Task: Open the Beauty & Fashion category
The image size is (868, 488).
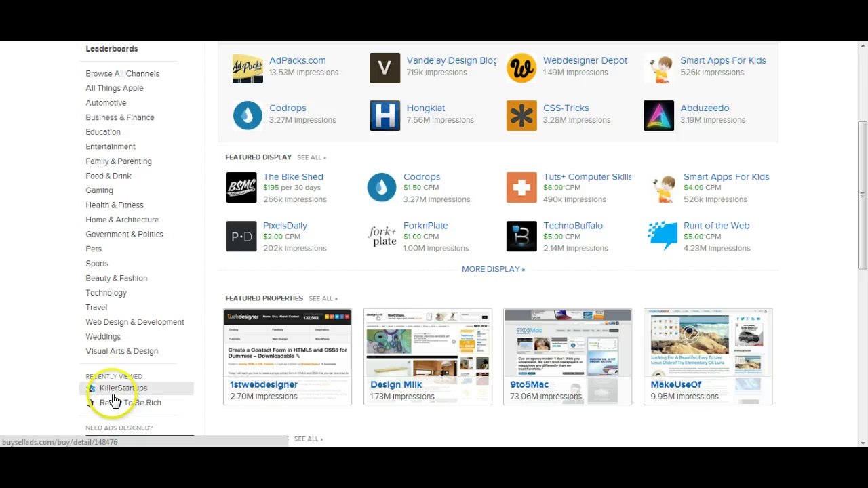Action: [117, 278]
